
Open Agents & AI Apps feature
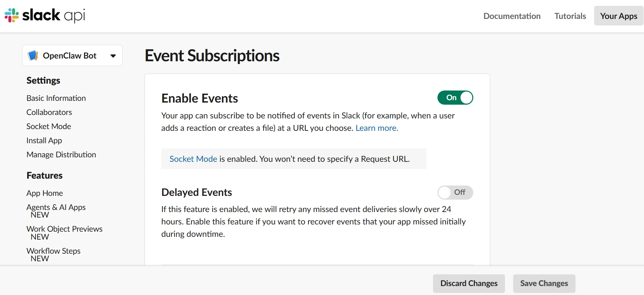pyautogui.click(x=56, y=211)
